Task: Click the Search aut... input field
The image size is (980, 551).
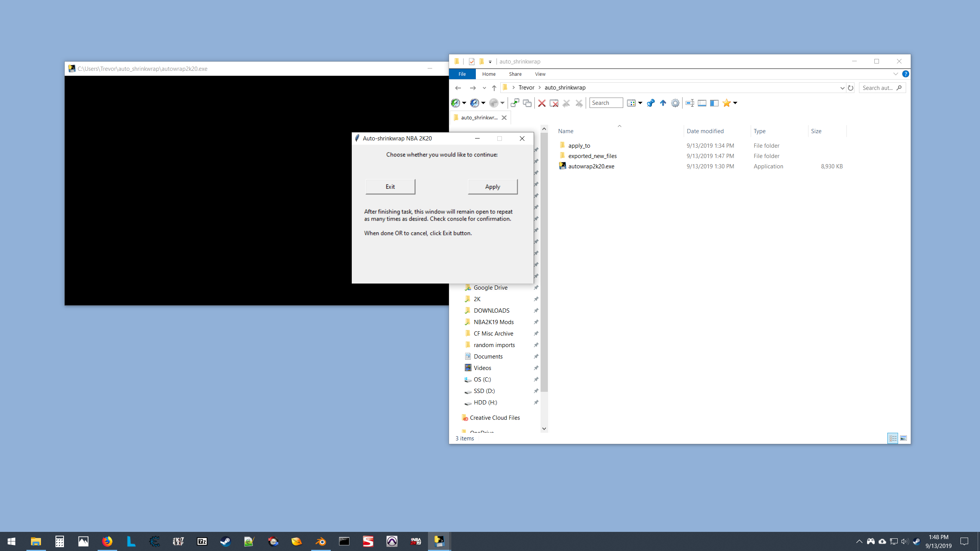Action: tap(882, 88)
